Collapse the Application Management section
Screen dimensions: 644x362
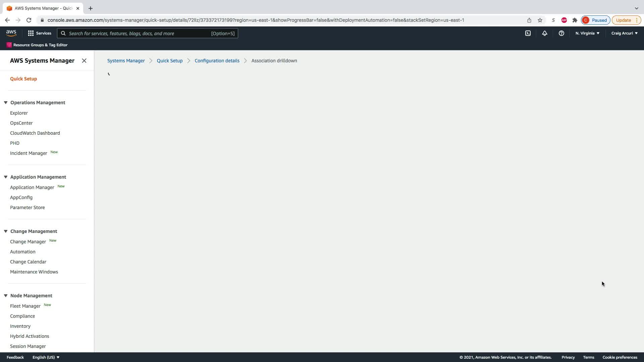point(6,177)
